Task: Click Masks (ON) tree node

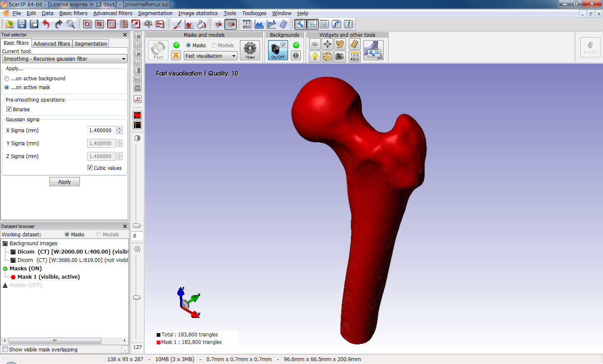Action: (26, 269)
